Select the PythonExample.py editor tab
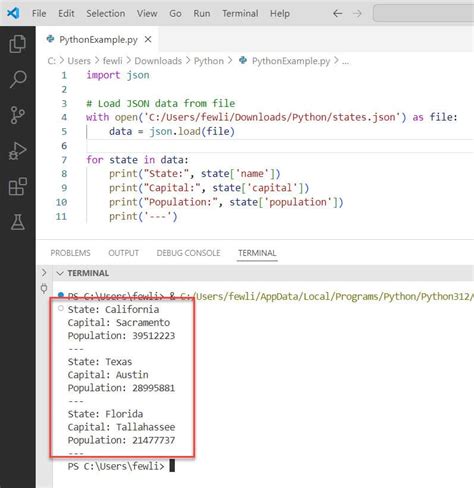 click(x=98, y=39)
